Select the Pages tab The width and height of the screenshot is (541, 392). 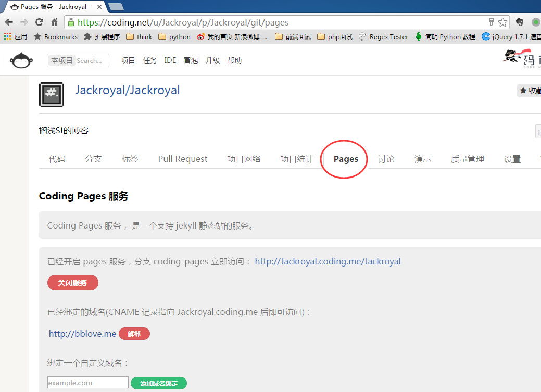346,159
